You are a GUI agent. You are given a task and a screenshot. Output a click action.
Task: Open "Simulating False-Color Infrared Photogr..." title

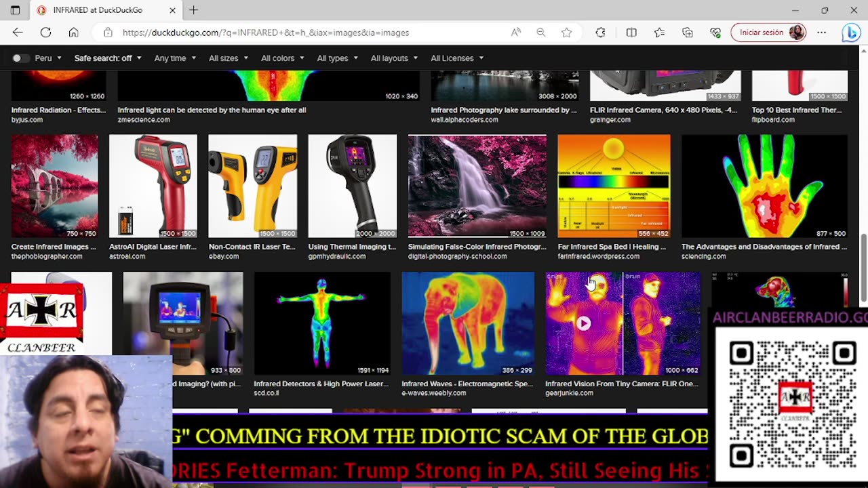477,247
